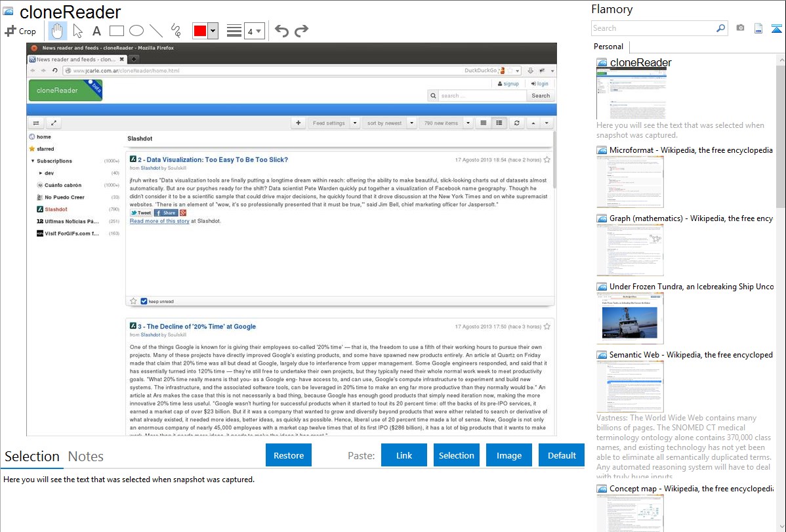Toggle the keep unread checkbox
The height and width of the screenshot is (532, 786).
click(144, 301)
